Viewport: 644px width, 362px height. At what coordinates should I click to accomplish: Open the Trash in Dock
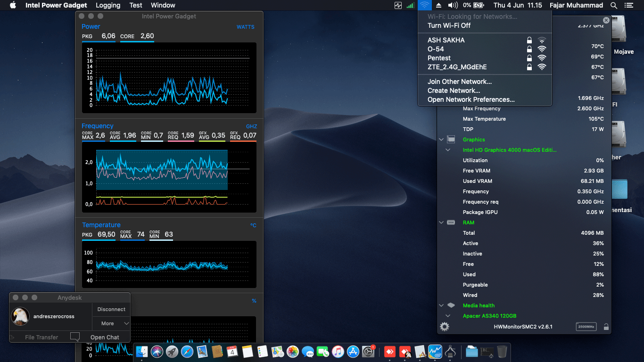(502, 352)
